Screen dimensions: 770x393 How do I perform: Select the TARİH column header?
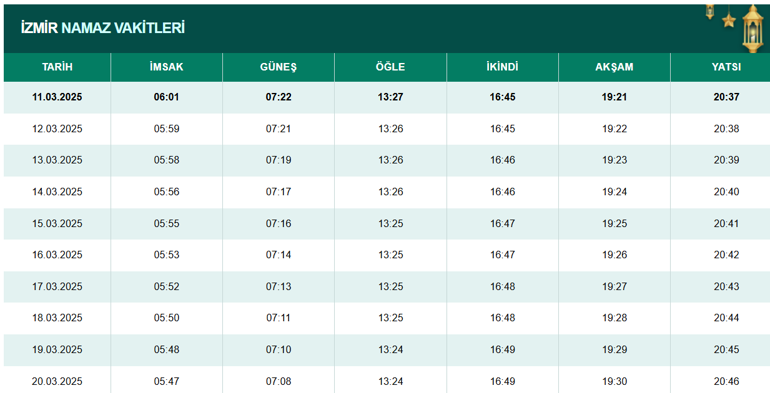[57, 67]
